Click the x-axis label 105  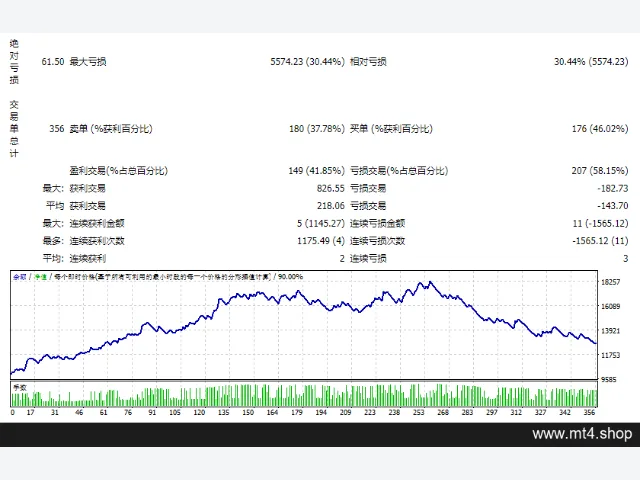tap(175, 412)
